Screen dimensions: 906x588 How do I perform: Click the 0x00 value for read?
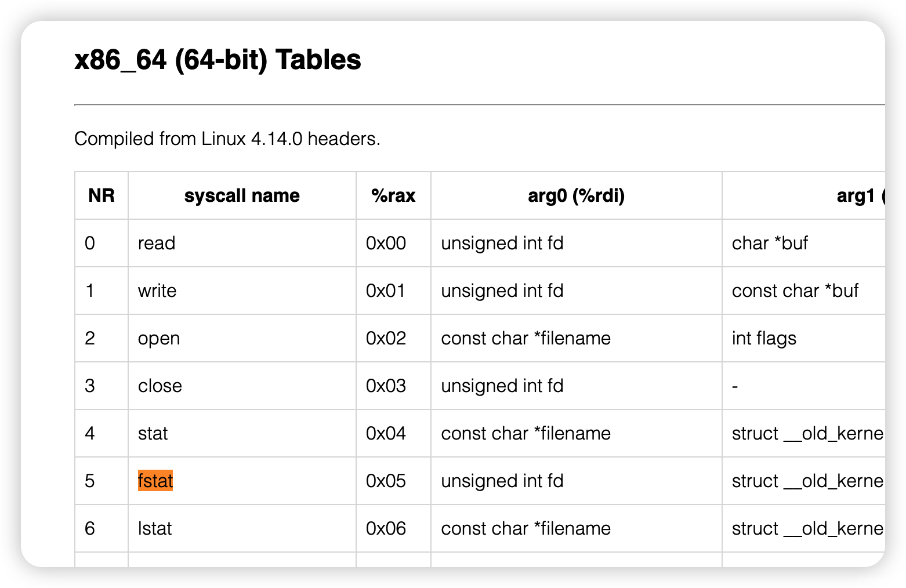point(386,243)
